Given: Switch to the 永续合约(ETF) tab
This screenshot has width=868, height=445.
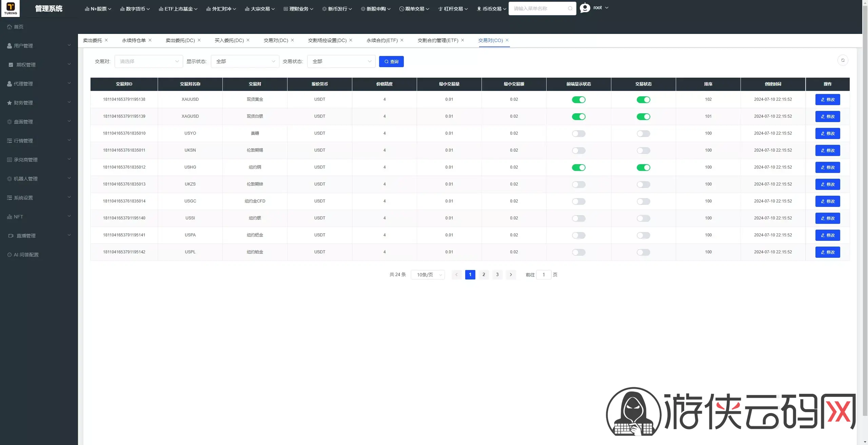Looking at the screenshot, I should pos(382,40).
